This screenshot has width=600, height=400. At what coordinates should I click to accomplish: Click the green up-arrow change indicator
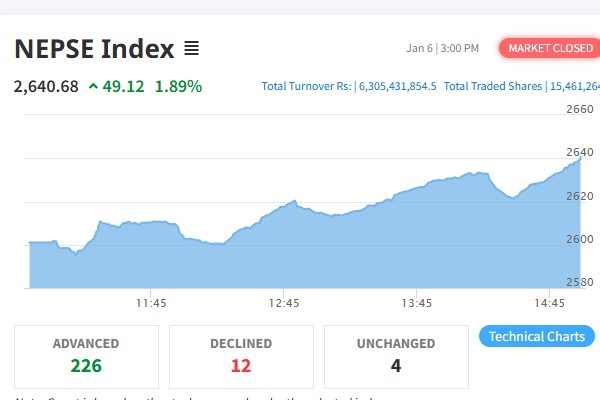(94, 86)
